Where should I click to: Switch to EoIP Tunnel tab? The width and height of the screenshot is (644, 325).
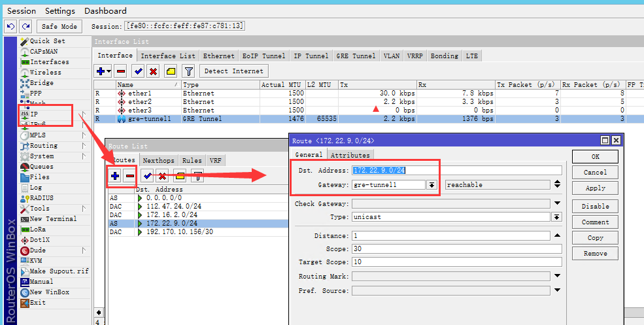pyautogui.click(x=262, y=56)
